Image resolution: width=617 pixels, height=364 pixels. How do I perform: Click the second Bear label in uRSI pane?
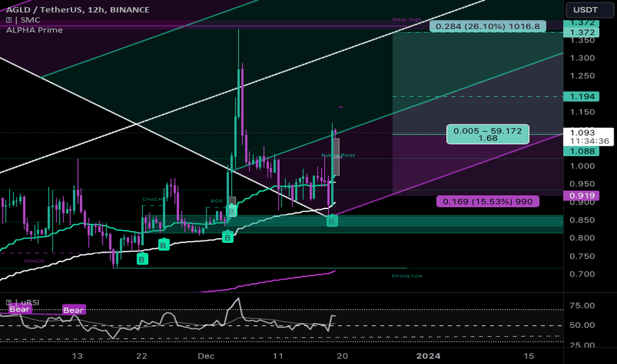[73, 310]
